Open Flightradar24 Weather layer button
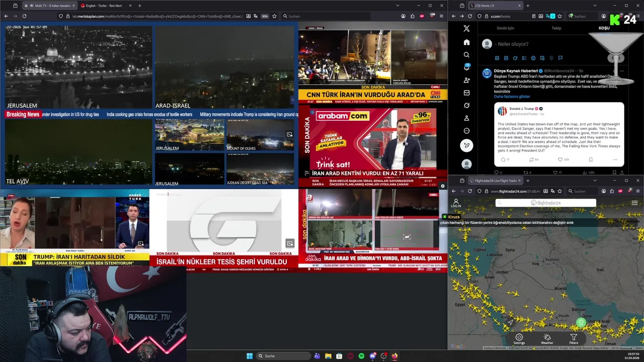 coord(547,339)
